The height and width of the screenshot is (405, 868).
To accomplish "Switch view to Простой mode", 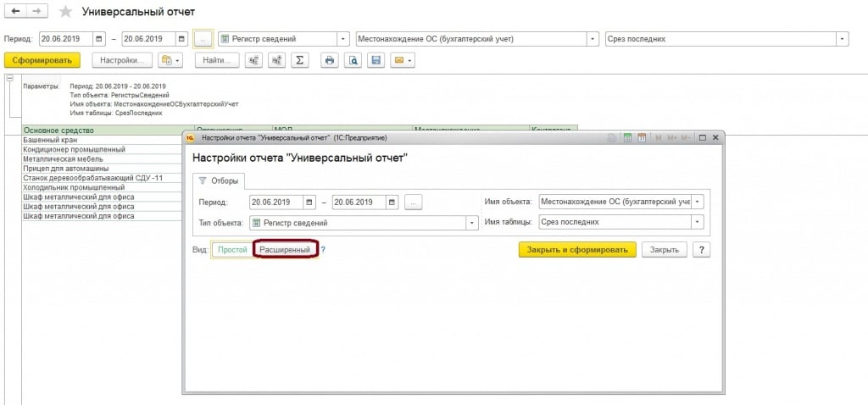I will (x=231, y=249).
